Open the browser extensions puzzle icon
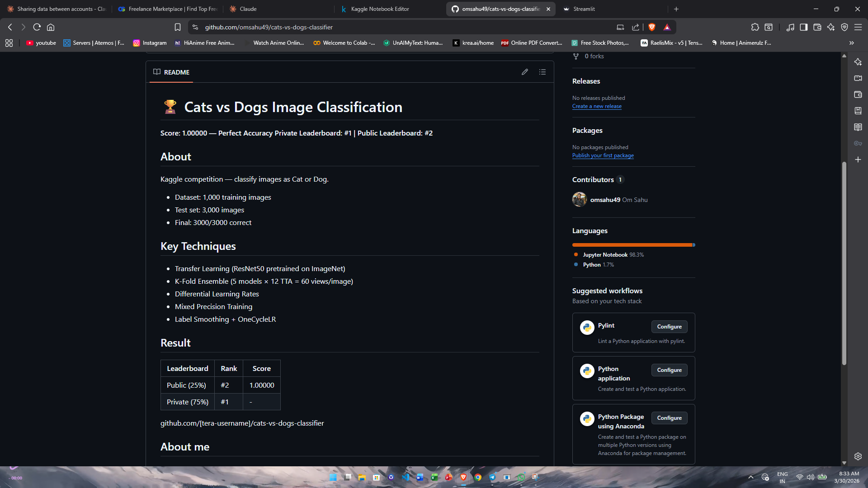868x488 pixels. (x=755, y=27)
